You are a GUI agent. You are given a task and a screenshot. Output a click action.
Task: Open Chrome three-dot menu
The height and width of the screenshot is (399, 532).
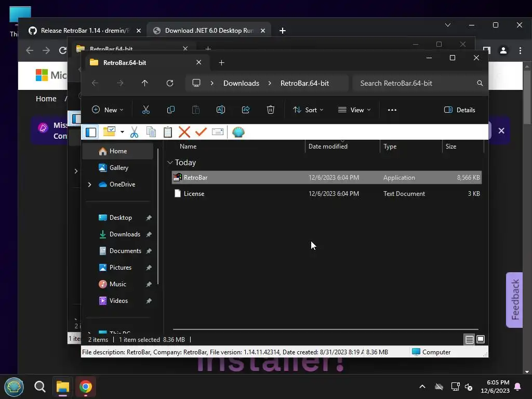click(520, 50)
